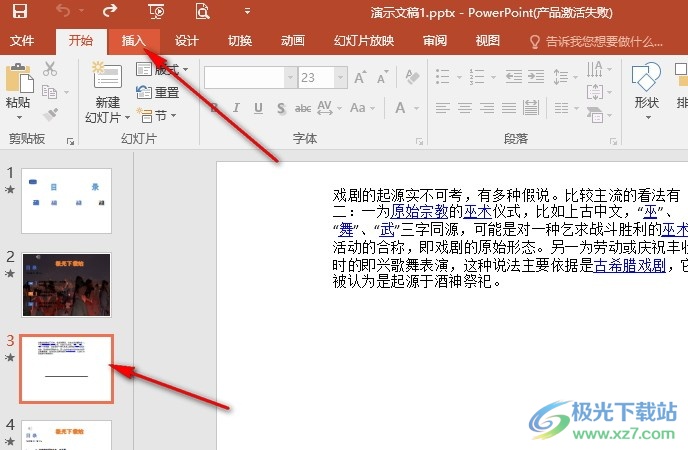Open the 形状 shapes gallery
This screenshot has width=688, height=450.
click(x=646, y=91)
